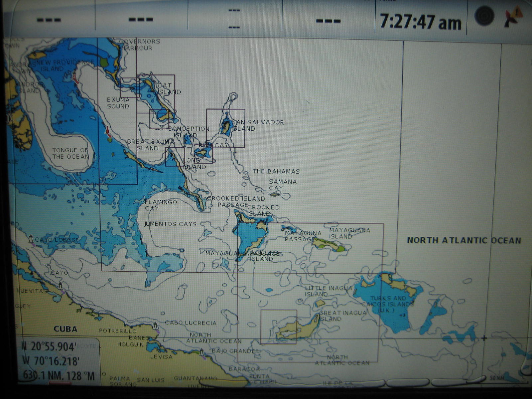Select the lighthouse symbol below the Cayo label
532x399 pixels.
click(x=60, y=285)
